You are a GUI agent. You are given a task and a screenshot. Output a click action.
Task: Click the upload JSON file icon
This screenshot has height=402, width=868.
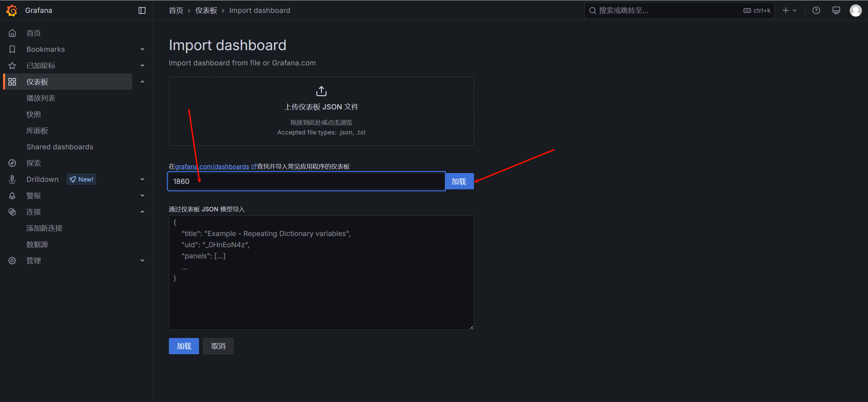[x=321, y=91]
